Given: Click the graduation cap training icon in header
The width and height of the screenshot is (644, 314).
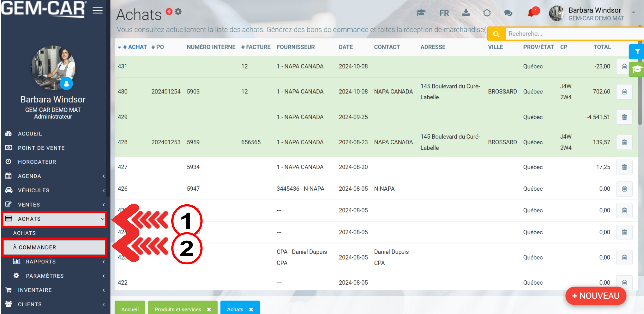Looking at the screenshot, I should [421, 13].
